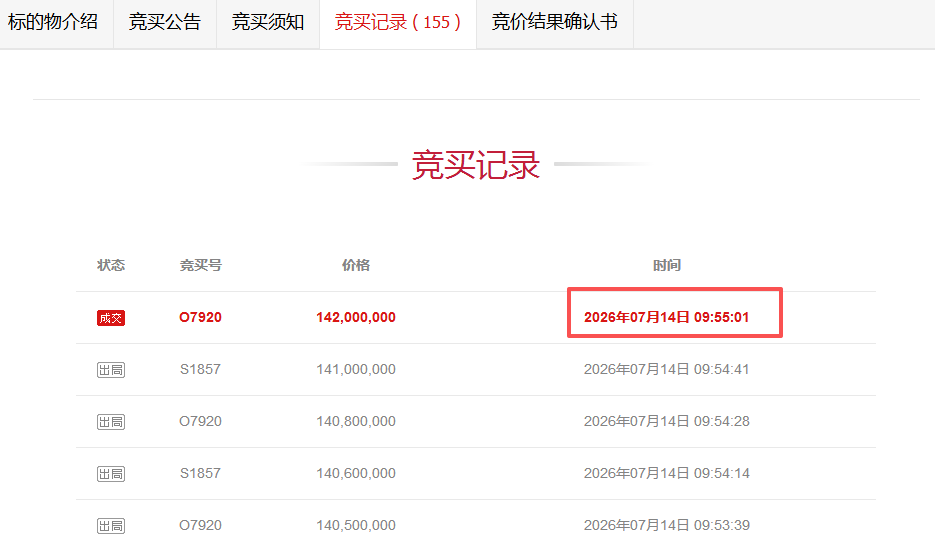Screen dimensions: 935x544
Task: Click bidder S1857 in the 141,000,000 row
Action: [x=200, y=369]
